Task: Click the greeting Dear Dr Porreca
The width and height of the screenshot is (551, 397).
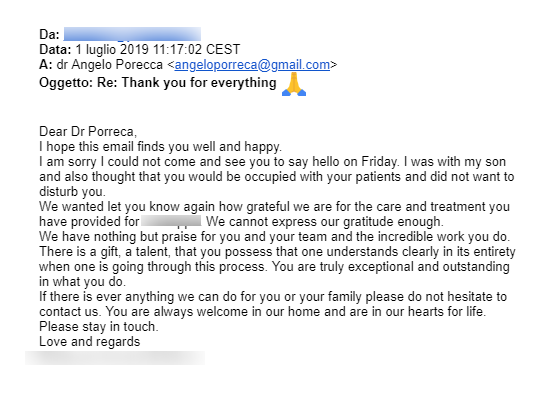Action: (88, 132)
